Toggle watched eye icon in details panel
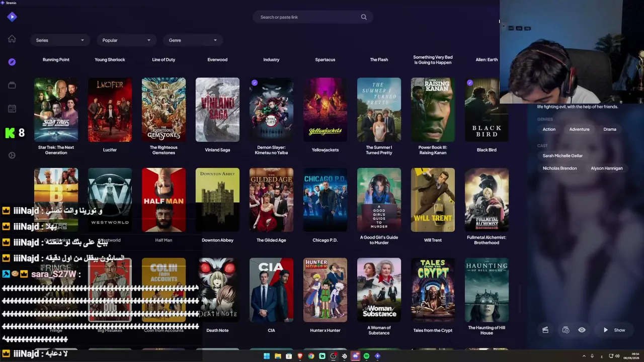The width and height of the screenshot is (644, 362). (x=582, y=330)
